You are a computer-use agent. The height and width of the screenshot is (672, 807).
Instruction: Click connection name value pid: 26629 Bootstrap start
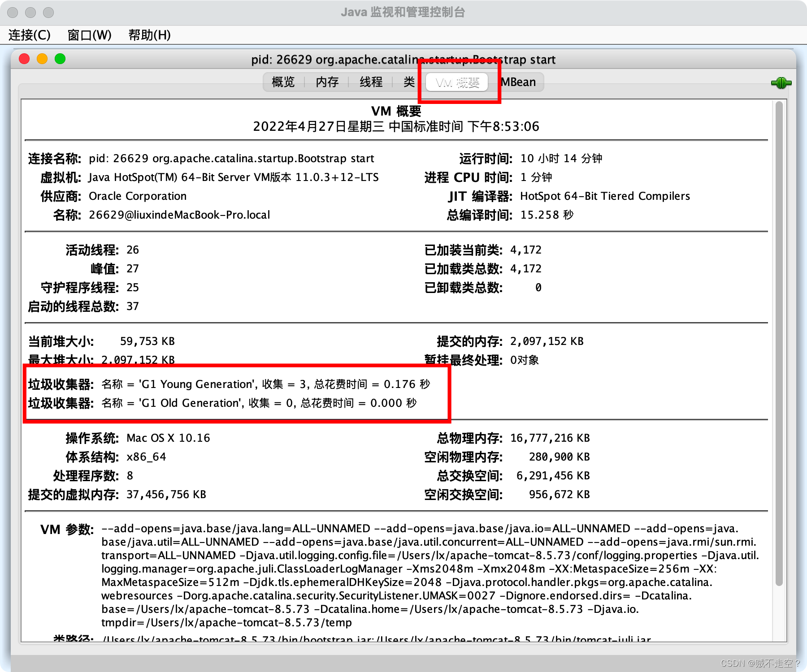[x=231, y=159]
